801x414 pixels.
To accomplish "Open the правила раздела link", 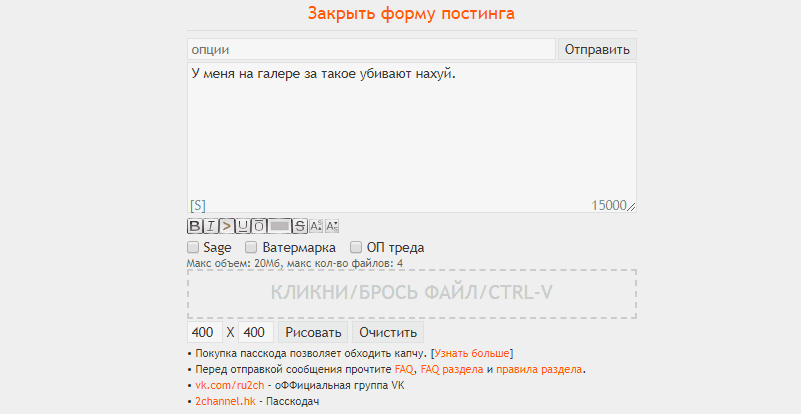I will [x=539, y=370].
